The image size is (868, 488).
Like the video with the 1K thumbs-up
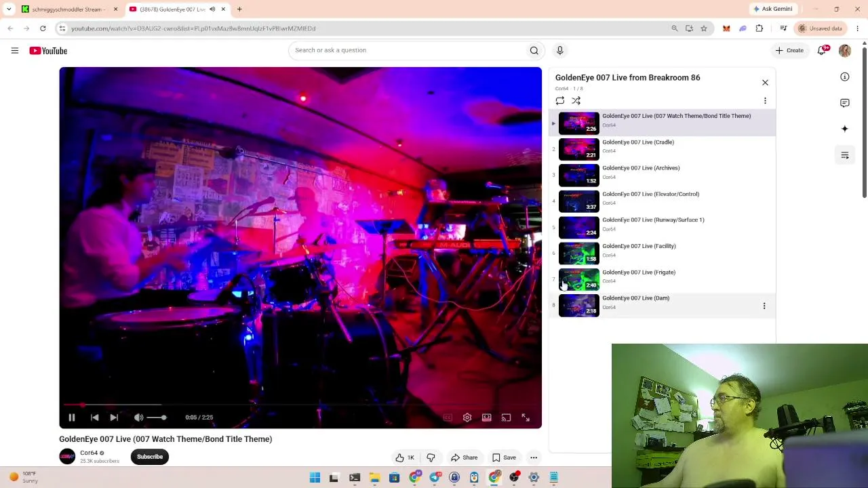pos(405,457)
